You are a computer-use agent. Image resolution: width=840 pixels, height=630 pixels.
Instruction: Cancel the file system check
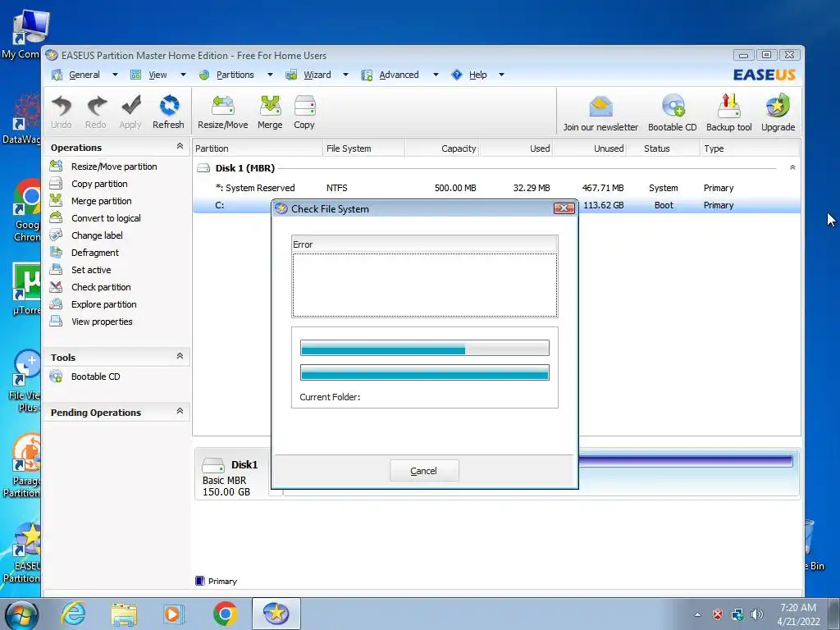pos(424,471)
